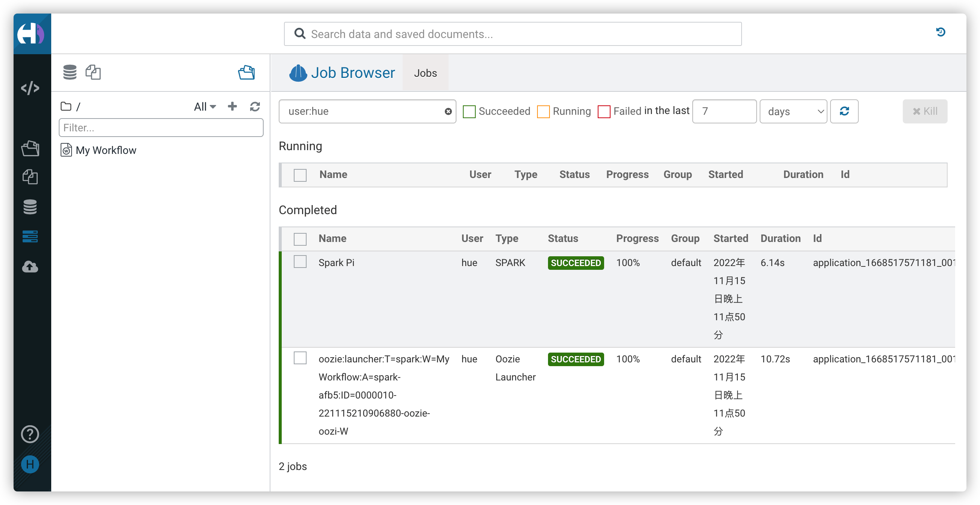Click the Running table Progress header

[x=627, y=175]
